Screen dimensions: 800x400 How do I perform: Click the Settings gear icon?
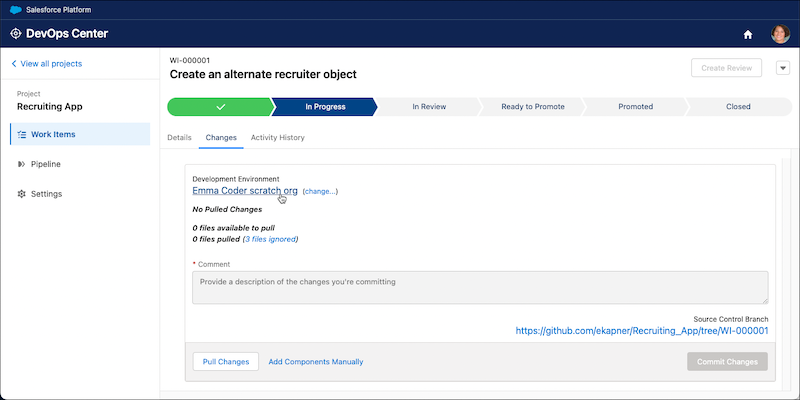pos(21,194)
